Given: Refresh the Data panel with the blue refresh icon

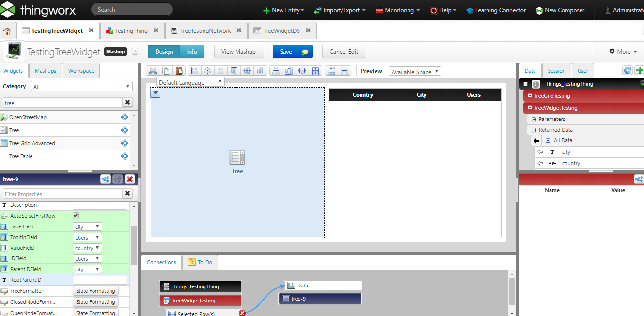Looking at the screenshot, I should point(627,70).
